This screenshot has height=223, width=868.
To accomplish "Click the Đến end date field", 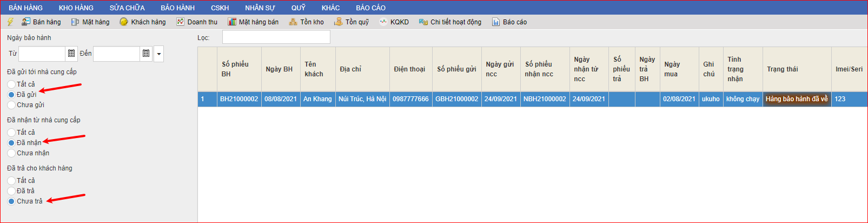I will coord(116,54).
